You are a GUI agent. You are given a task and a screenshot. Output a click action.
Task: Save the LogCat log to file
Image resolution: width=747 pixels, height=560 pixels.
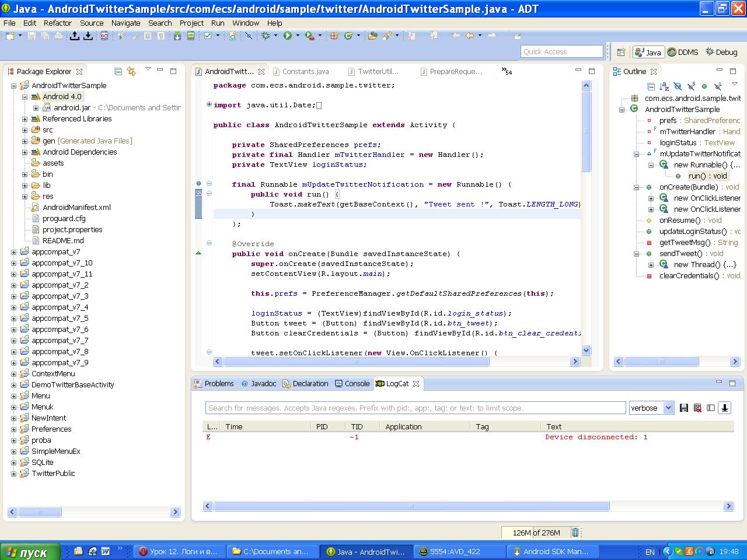pyautogui.click(x=684, y=408)
